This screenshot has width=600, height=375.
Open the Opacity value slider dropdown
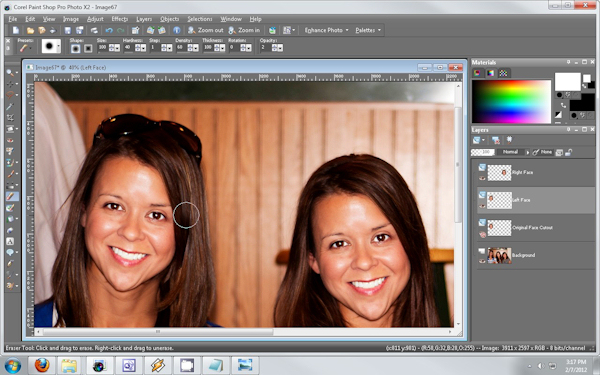pos(280,48)
